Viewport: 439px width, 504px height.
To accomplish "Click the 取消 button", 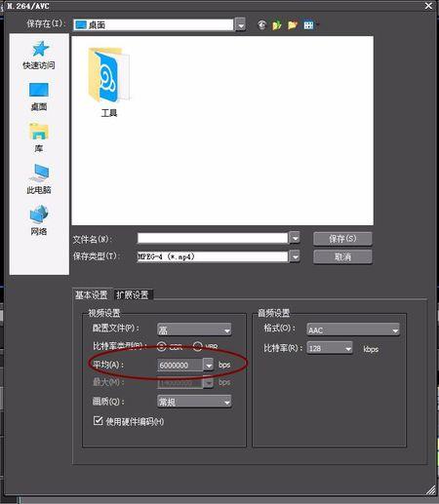I will click(x=342, y=257).
